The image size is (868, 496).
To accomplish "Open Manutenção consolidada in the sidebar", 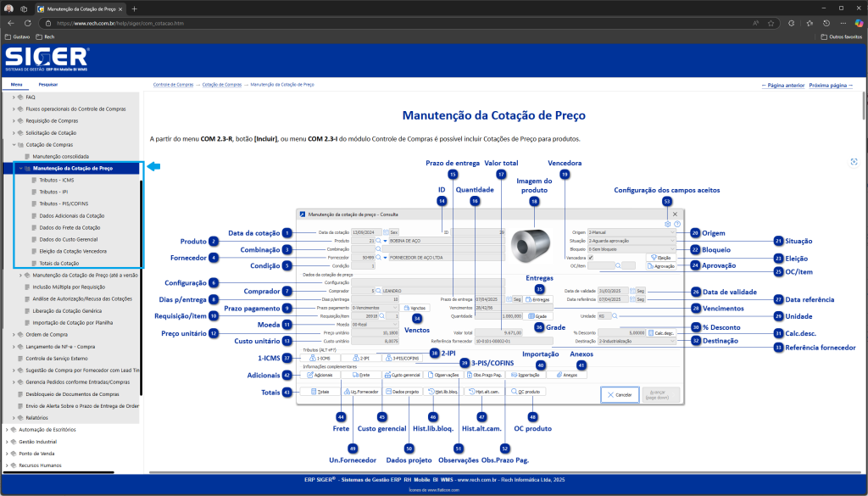I will 61,157.
